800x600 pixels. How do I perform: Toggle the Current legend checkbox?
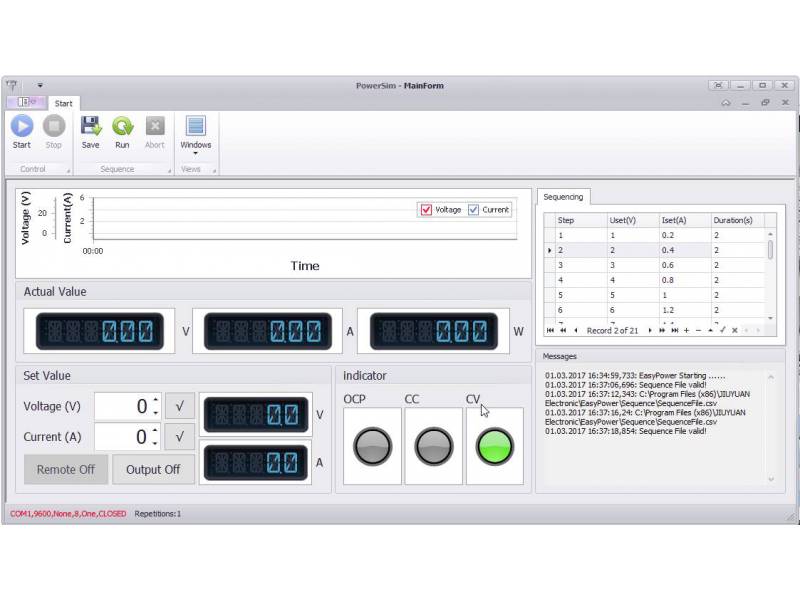tap(474, 210)
